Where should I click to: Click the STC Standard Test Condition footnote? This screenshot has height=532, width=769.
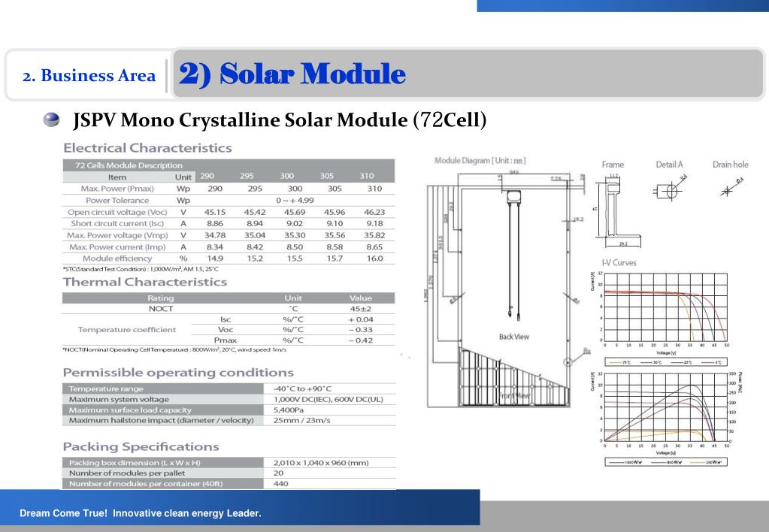(141, 269)
